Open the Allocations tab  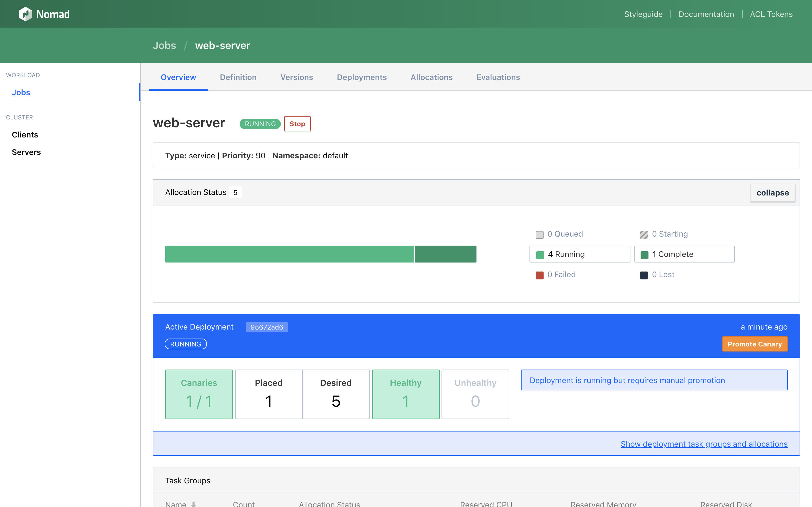click(x=431, y=77)
